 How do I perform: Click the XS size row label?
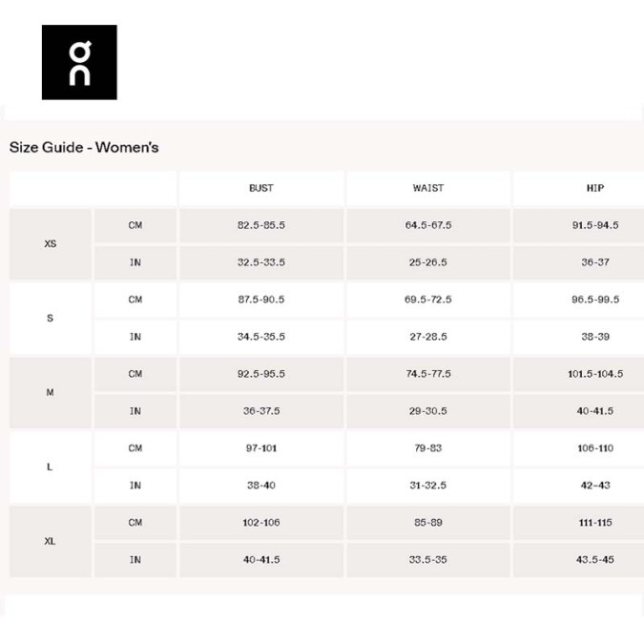tap(51, 243)
